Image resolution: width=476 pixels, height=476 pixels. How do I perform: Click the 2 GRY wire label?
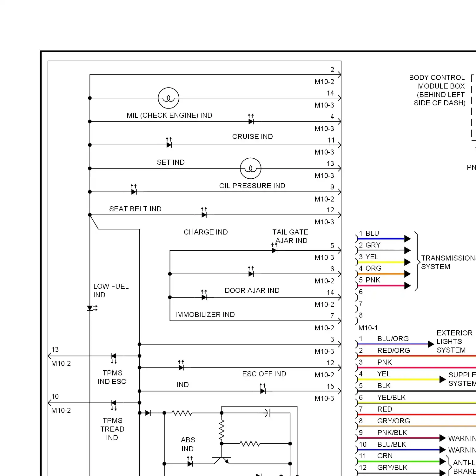point(370,245)
